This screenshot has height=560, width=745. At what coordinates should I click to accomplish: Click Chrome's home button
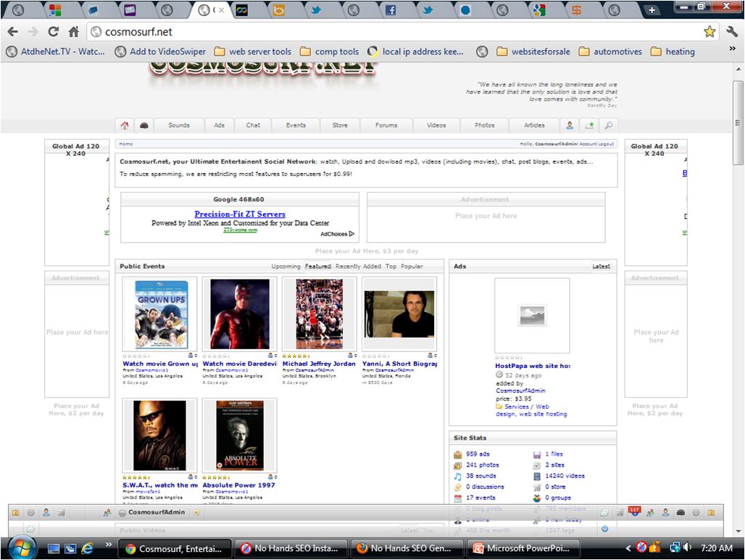[x=73, y=32]
